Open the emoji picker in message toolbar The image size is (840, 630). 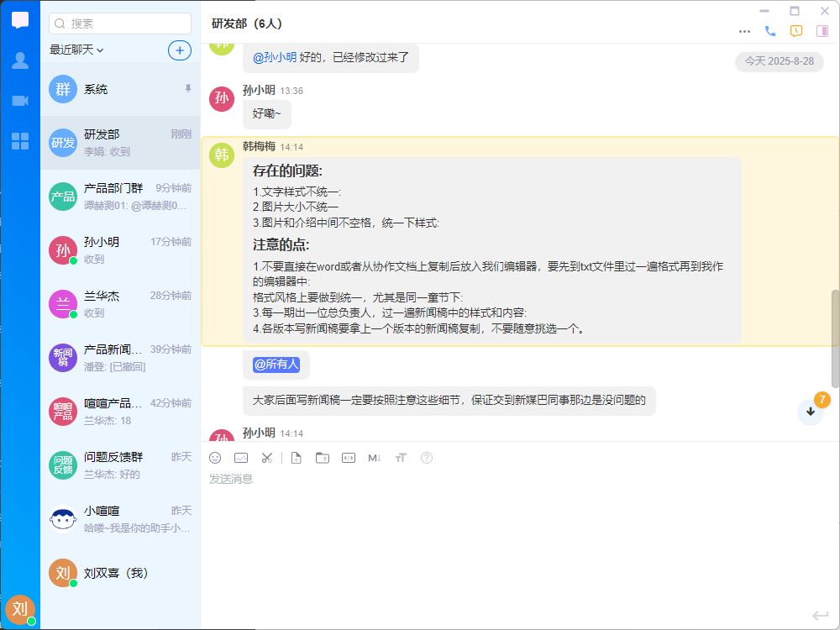coord(215,458)
